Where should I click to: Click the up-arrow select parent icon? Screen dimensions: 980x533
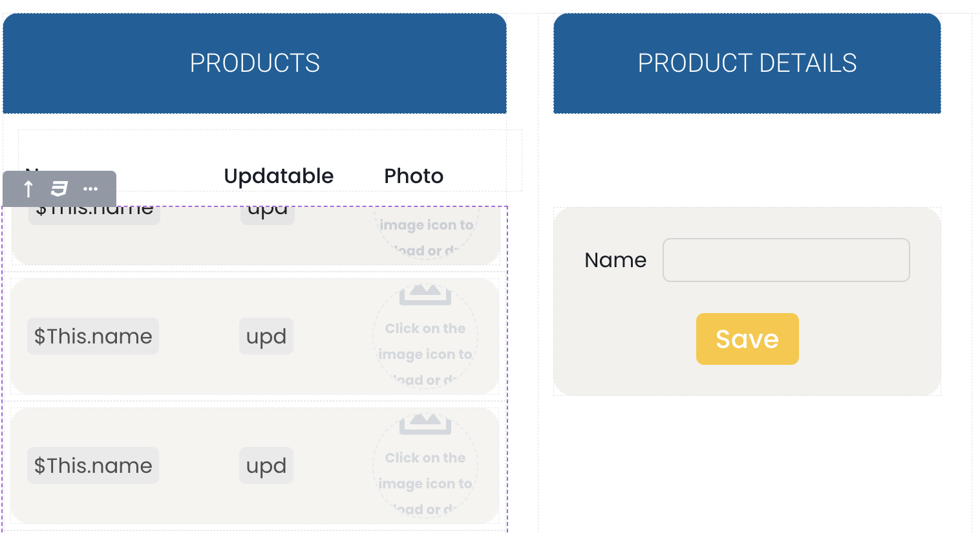pyautogui.click(x=28, y=189)
